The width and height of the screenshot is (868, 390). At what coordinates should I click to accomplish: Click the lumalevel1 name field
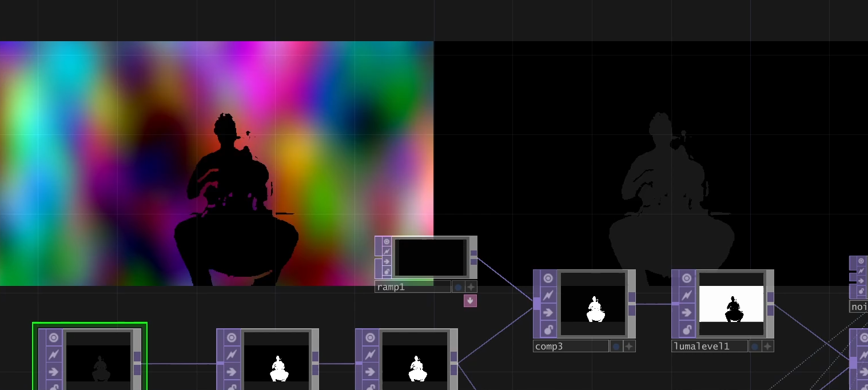click(x=709, y=347)
